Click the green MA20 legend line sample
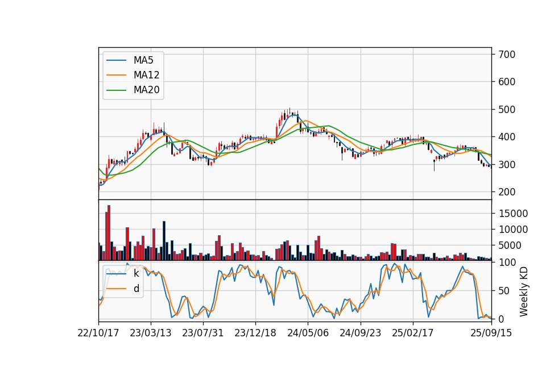Image resolution: width=546 pixels, height=392 pixels. coord(116,90)
